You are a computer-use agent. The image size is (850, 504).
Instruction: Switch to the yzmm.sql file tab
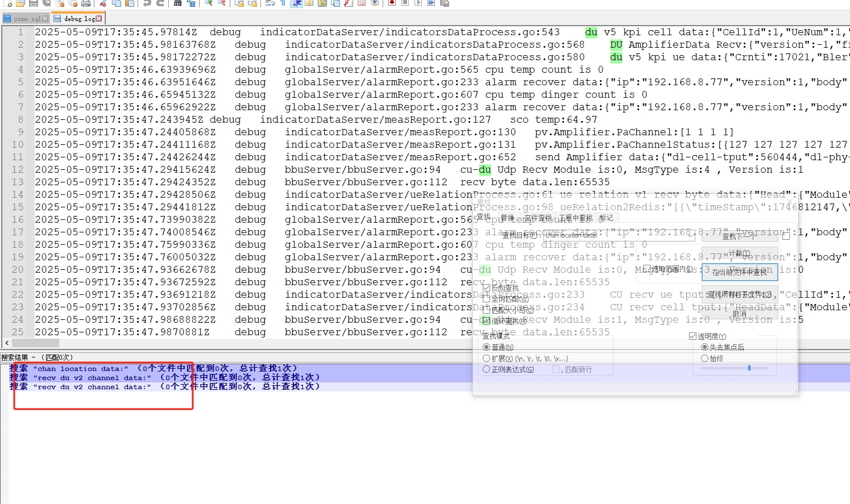coord(26,19)
